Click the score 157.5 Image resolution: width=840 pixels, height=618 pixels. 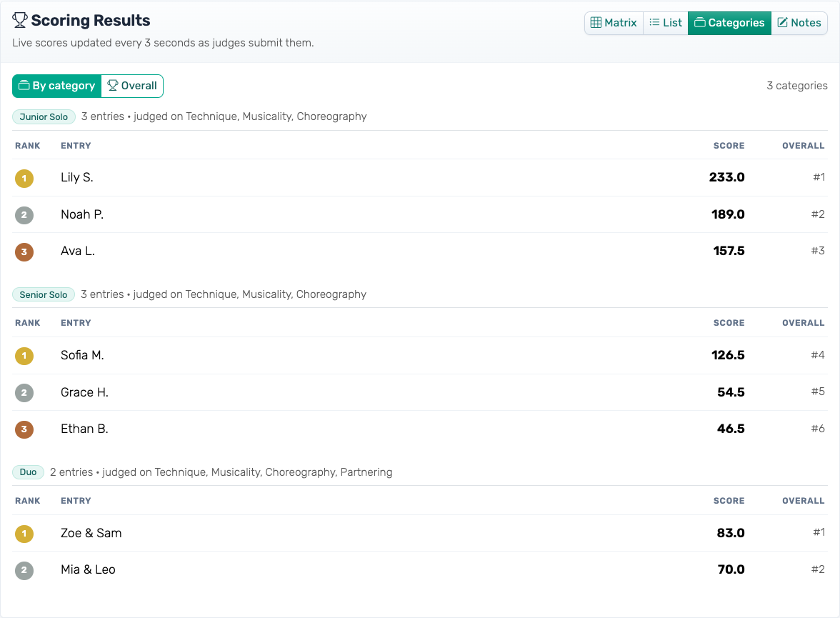pos(729,251)
